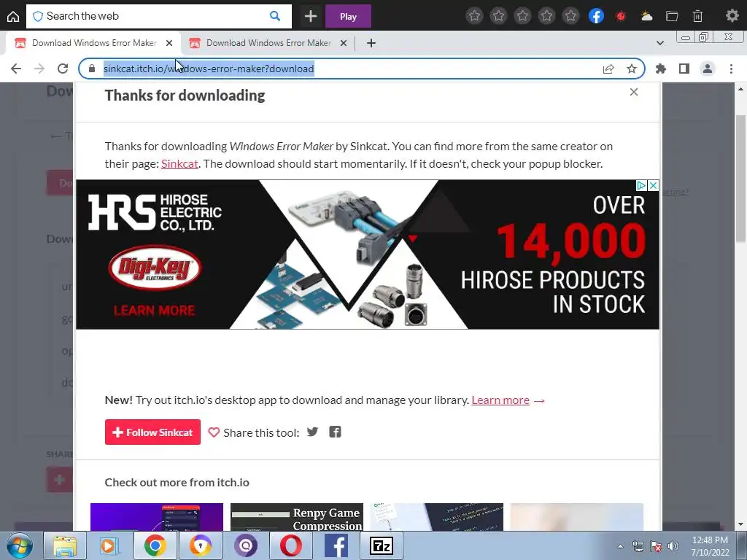The height and width of the screenshot is (560, 747).
Task: Open the Sinkcat creator page link
Action: (179, 164)
